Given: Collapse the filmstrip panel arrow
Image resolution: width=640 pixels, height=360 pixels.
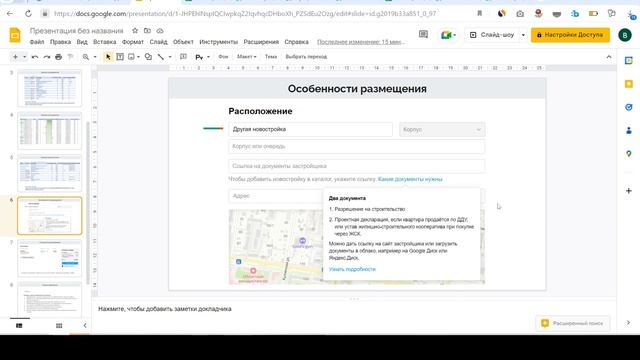Looking at the screenshot, I should pos(85,326).
